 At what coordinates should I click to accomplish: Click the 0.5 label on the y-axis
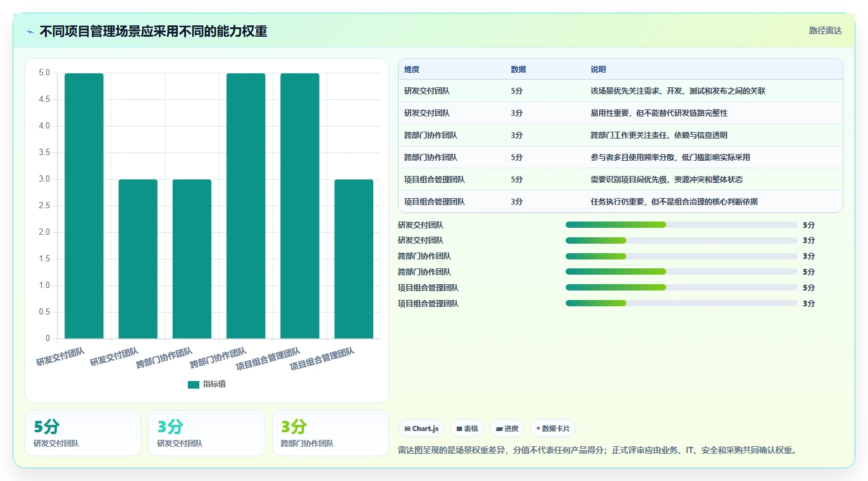click(x=44, y=312)
